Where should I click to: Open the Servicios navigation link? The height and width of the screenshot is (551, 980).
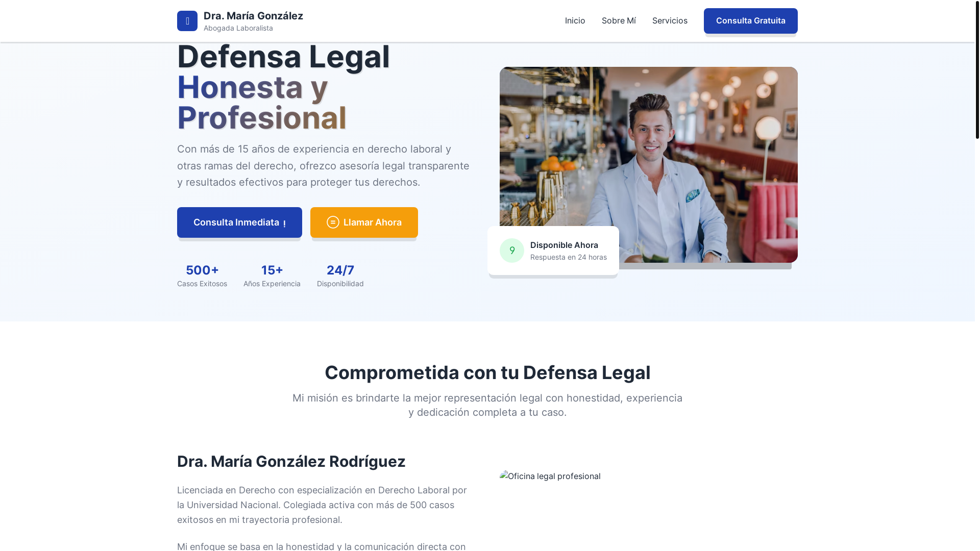coord(670,20)
